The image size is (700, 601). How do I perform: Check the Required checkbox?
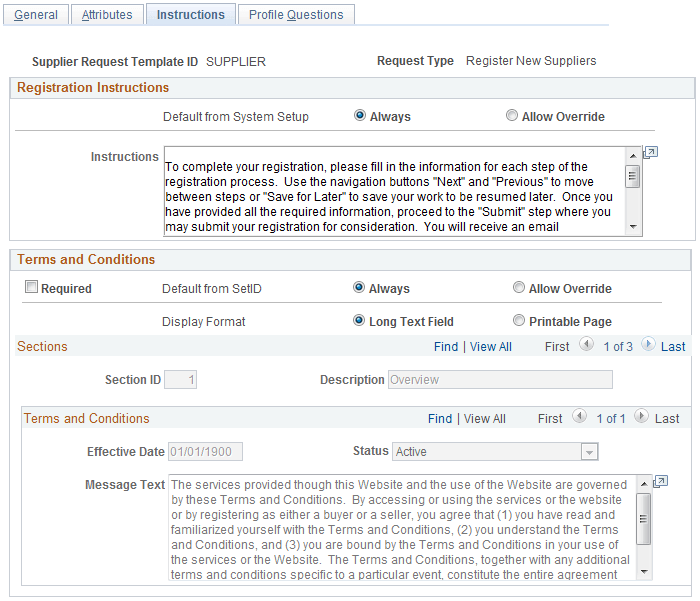tap(31, 287)
